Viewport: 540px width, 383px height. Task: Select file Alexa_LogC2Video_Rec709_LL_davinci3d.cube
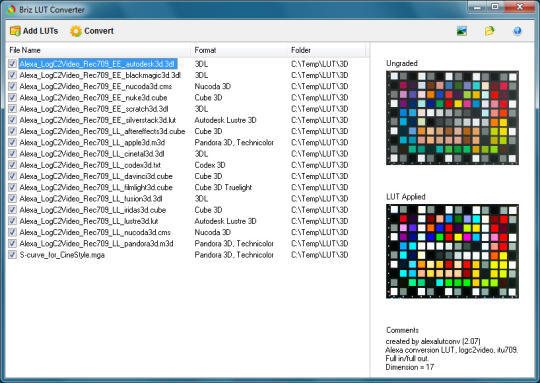96,176
